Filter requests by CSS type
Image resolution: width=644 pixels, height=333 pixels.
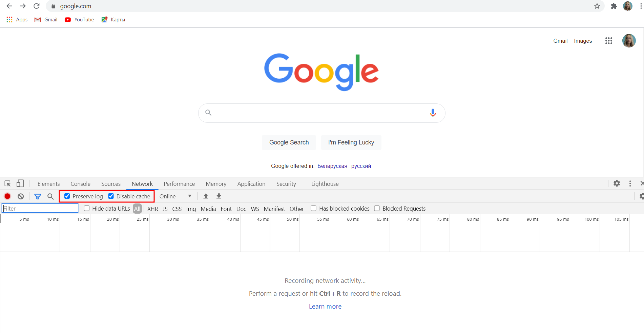click(x=177, y=209)
